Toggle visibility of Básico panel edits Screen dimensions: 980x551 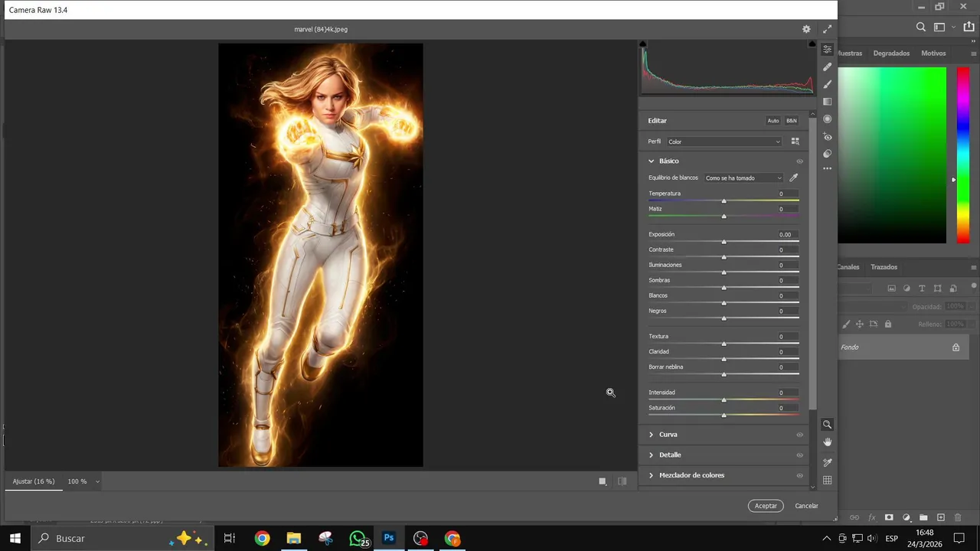(799, 161)
